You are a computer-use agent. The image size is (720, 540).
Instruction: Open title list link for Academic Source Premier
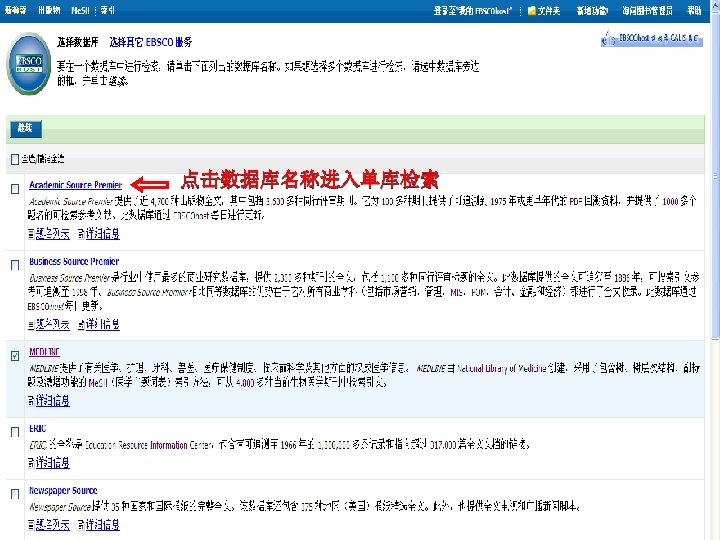pos(53,234)
